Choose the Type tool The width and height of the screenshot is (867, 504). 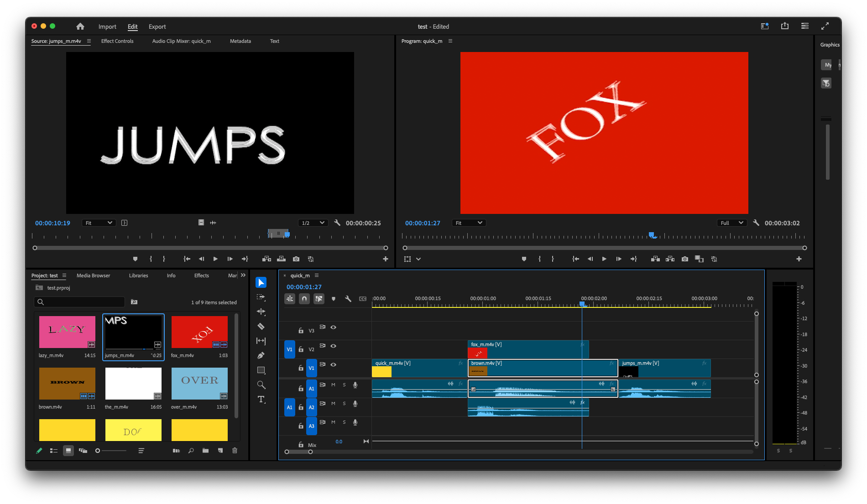[x=261, y=400]
